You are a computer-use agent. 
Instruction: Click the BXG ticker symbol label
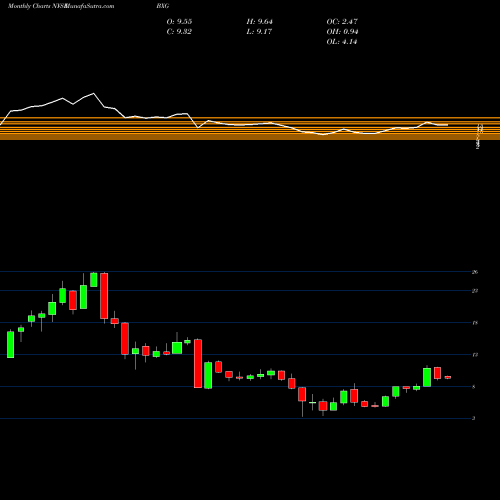(163, 6)
